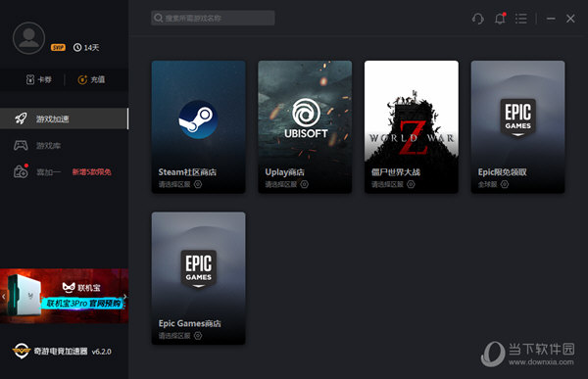Open the Steam社区商店 card
Image resolution: width=588 pixels, height=379 pixels.
tap(198, 126)
